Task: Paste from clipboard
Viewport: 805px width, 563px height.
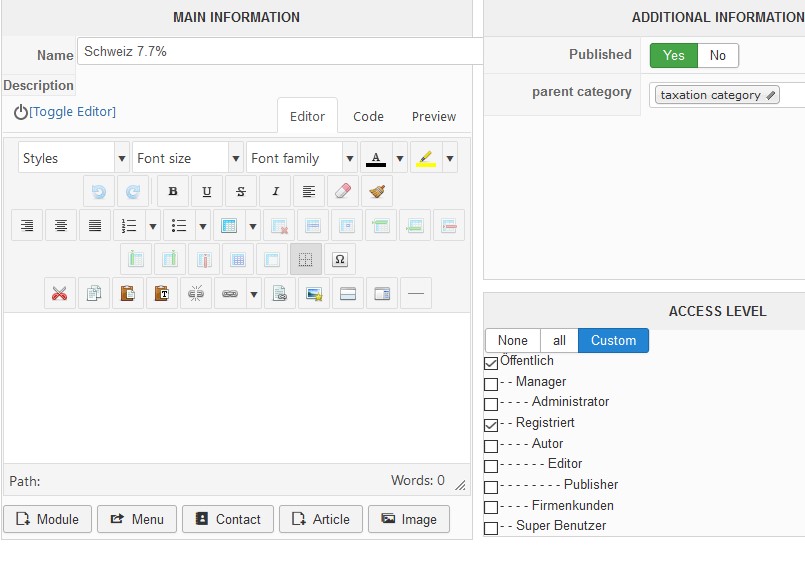Action: click(x=128, y=294)
